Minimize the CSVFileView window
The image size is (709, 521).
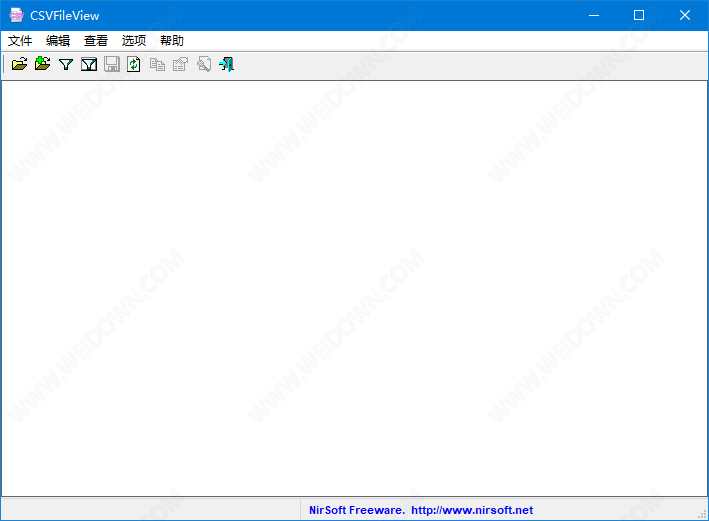pyautogui.click(x=594, y=15)
